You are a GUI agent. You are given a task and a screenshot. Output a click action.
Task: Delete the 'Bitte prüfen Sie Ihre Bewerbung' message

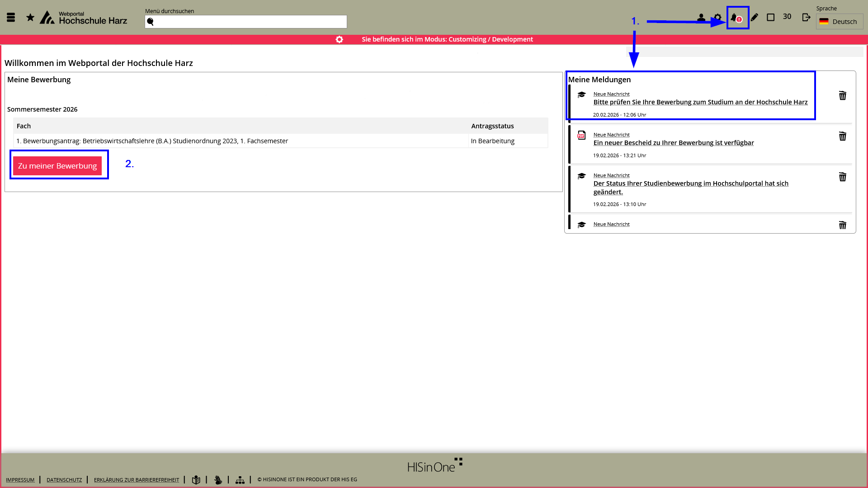[x=842, y=96]
